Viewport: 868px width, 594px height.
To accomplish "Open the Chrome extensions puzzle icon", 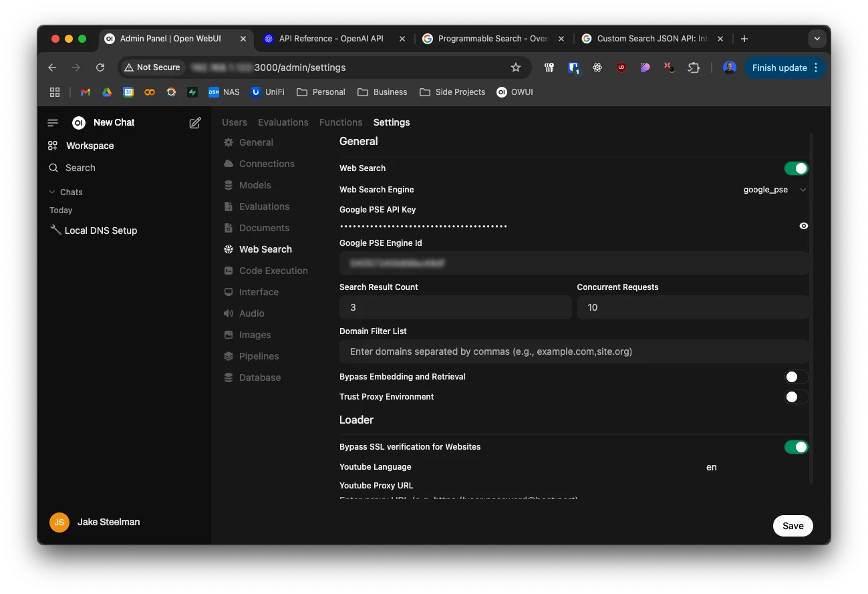I will coord(694,67).
